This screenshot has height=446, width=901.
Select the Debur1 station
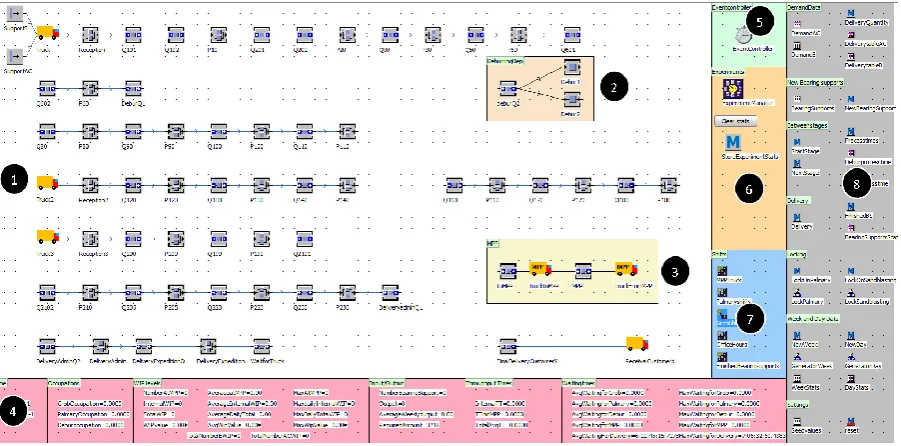point(572,68)
